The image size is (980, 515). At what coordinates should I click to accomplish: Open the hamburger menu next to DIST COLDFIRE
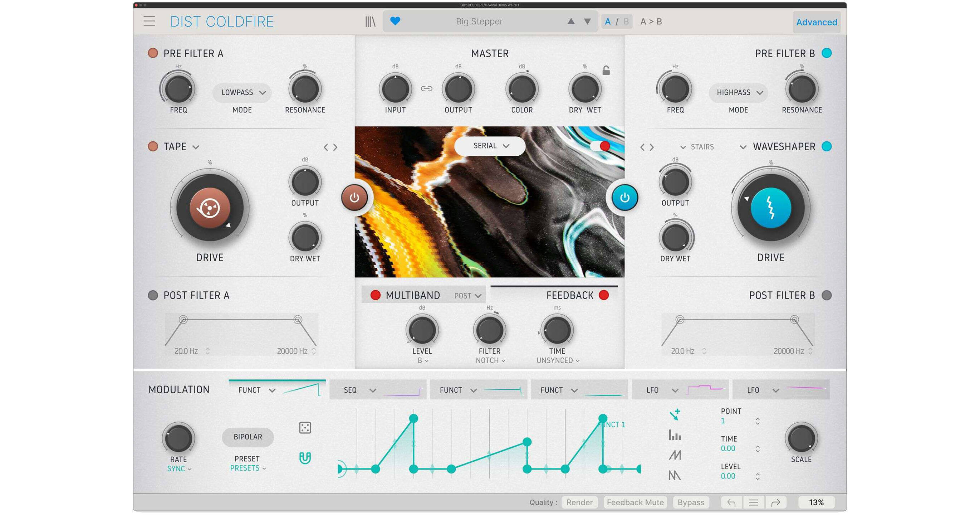pyautogui.click(x=149, y=21)
